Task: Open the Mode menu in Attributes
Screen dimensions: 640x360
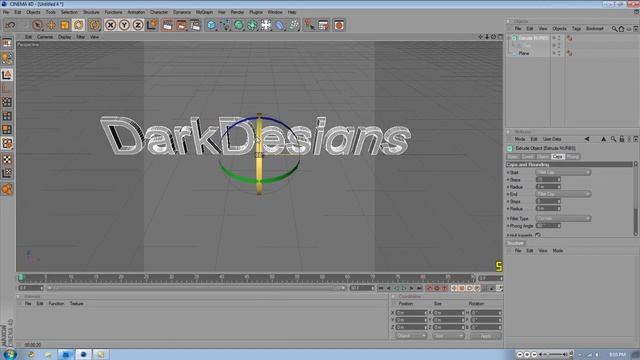Action: pos(520,139)
